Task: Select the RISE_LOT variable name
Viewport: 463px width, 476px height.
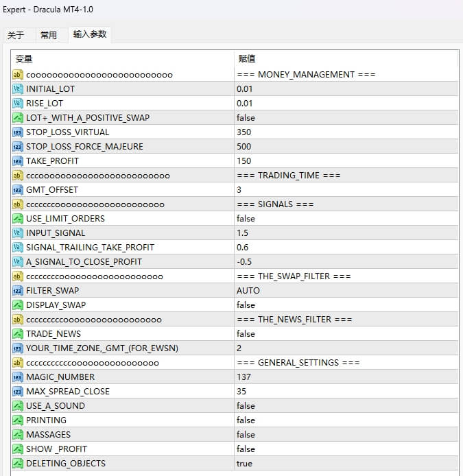Action: pos(45,104)
